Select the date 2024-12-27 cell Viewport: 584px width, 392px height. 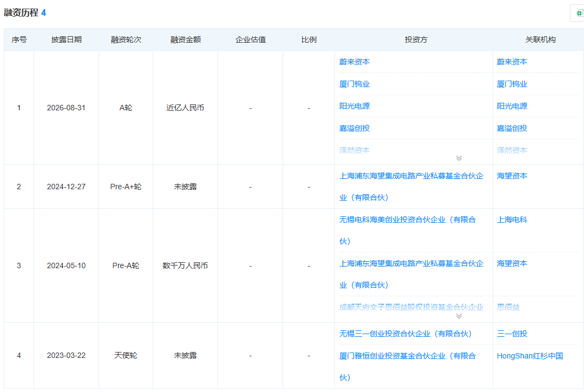pyautogui.click(x=66, y=187)
